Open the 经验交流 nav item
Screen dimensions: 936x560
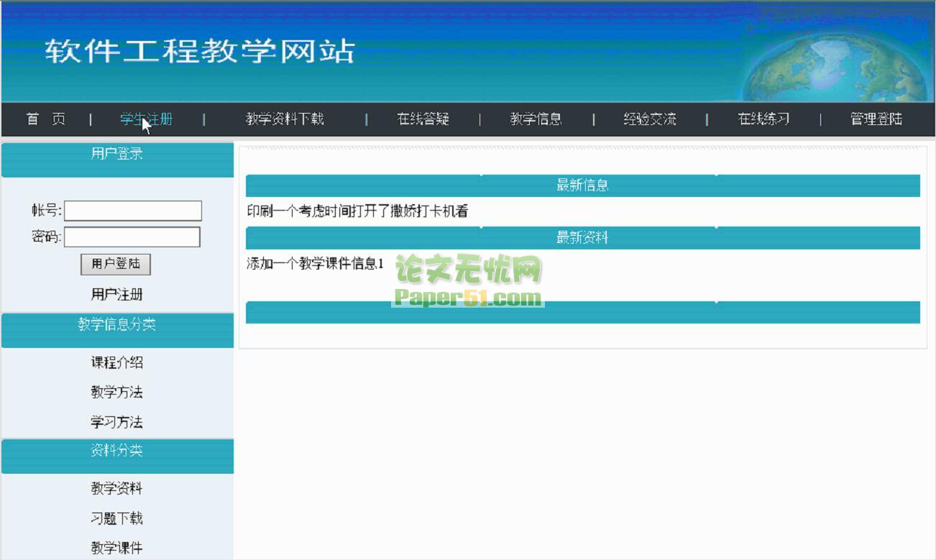pos(650,119)
